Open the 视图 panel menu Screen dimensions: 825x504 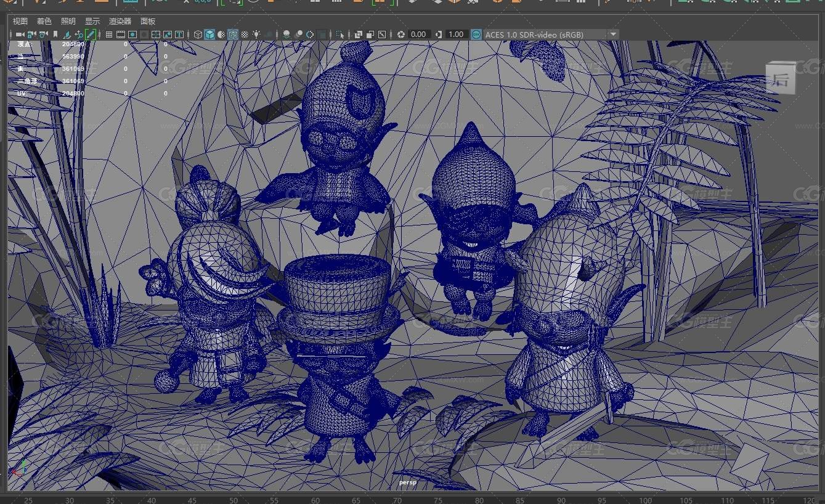click(20, 21)
